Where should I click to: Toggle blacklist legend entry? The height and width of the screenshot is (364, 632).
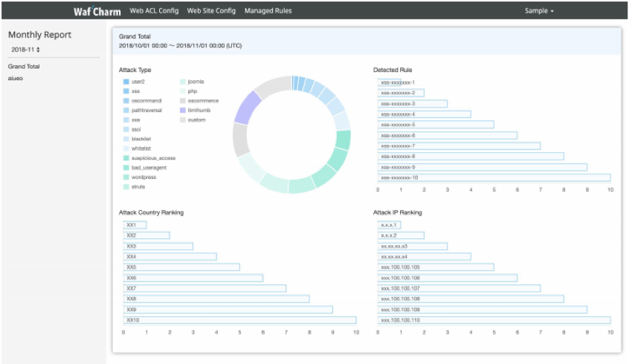click(137, 139)
